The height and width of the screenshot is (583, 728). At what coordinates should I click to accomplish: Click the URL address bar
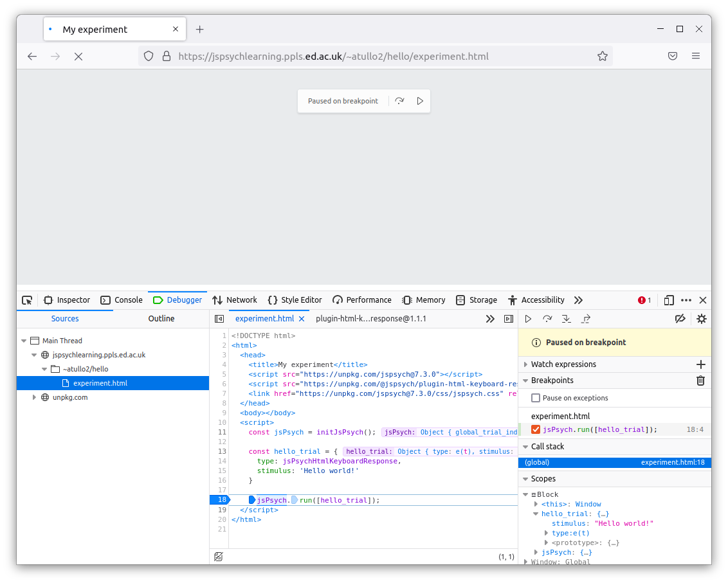click(x=373, y=57)
